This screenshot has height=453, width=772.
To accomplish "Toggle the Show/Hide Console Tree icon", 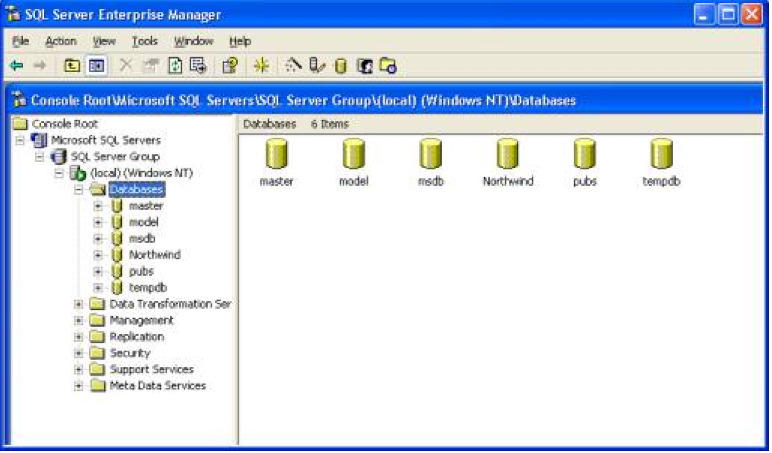I will (96, 66).
